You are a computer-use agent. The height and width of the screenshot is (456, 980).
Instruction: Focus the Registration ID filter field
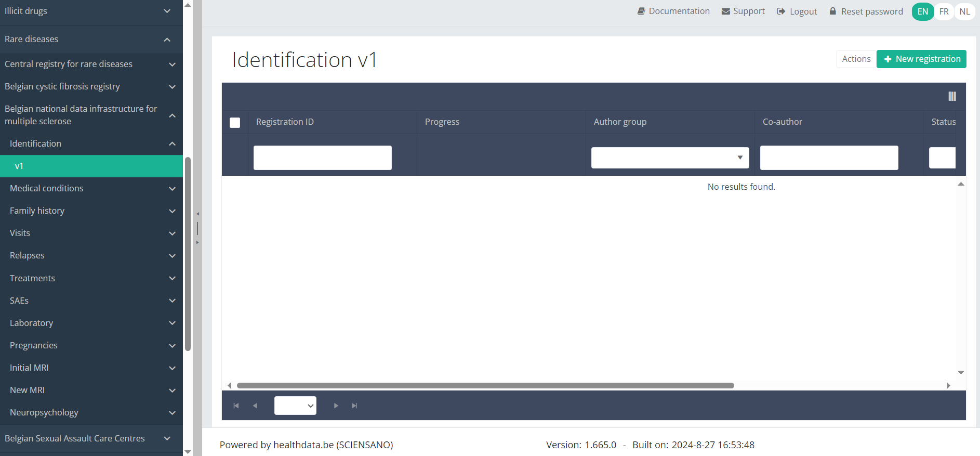(322, 158)
